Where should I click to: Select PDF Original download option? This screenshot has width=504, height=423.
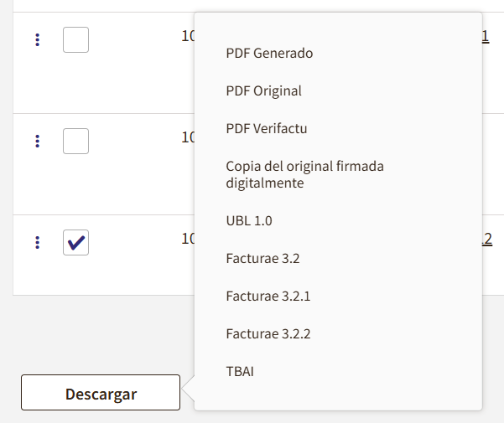tap(263, 90)
